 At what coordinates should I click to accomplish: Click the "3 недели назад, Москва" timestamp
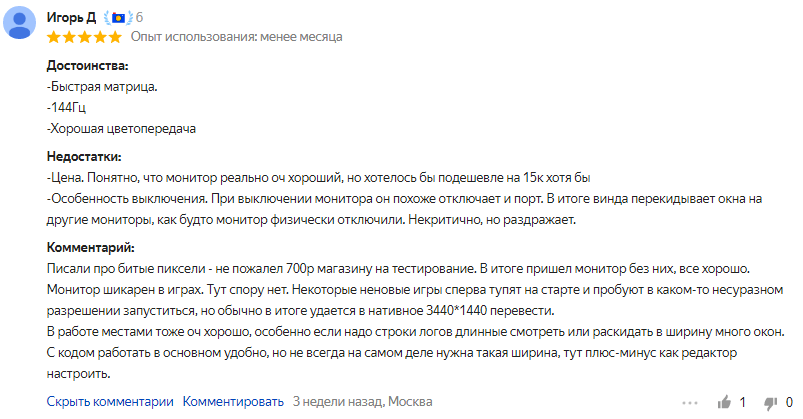point(363,402)
